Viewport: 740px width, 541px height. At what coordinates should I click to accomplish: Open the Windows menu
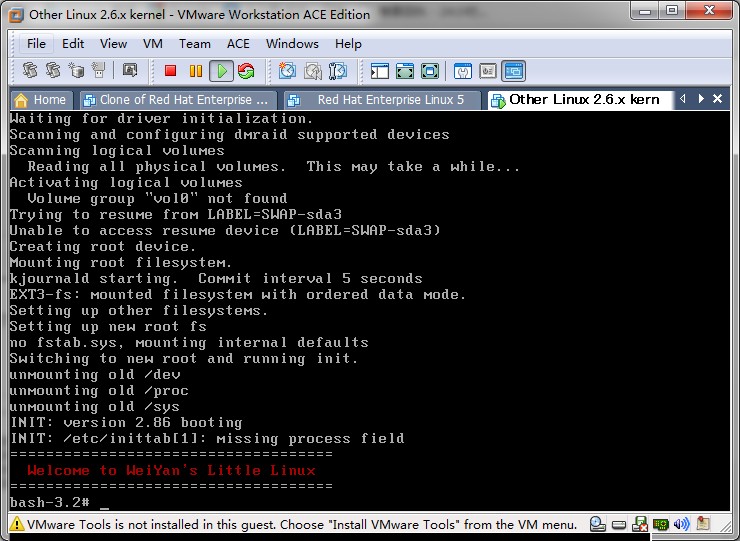pos(292,44)
